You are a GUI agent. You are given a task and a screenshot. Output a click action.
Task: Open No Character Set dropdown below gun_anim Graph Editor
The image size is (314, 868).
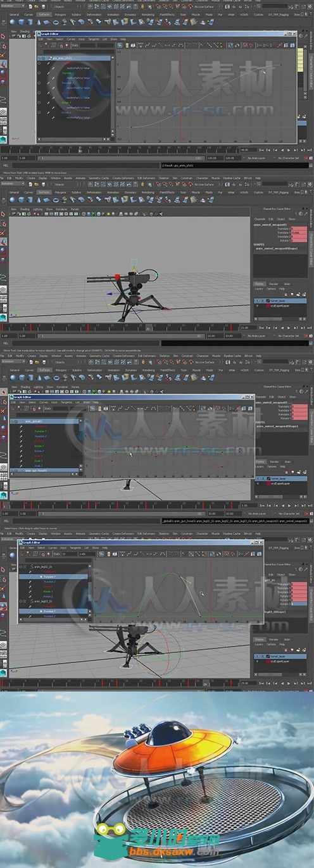tap(290, 158)
